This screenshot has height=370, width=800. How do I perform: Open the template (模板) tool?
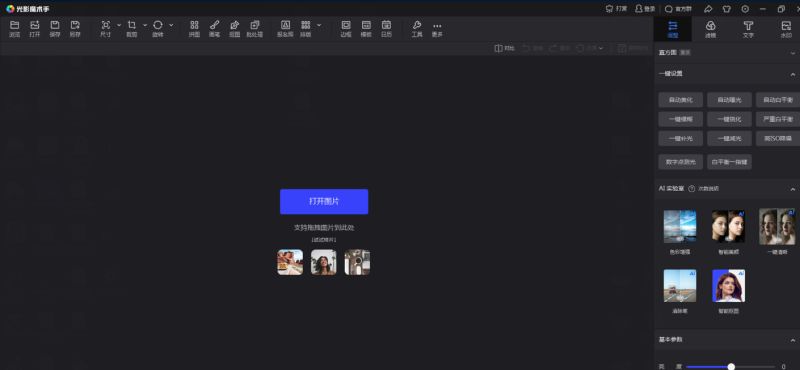pyautogui.click(x=366, y=29)
